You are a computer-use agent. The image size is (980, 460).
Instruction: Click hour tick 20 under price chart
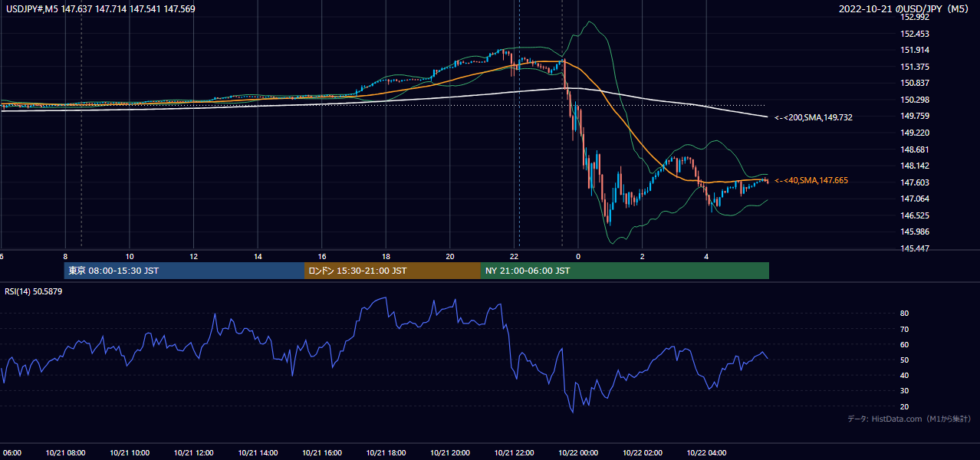click(450, 256)
